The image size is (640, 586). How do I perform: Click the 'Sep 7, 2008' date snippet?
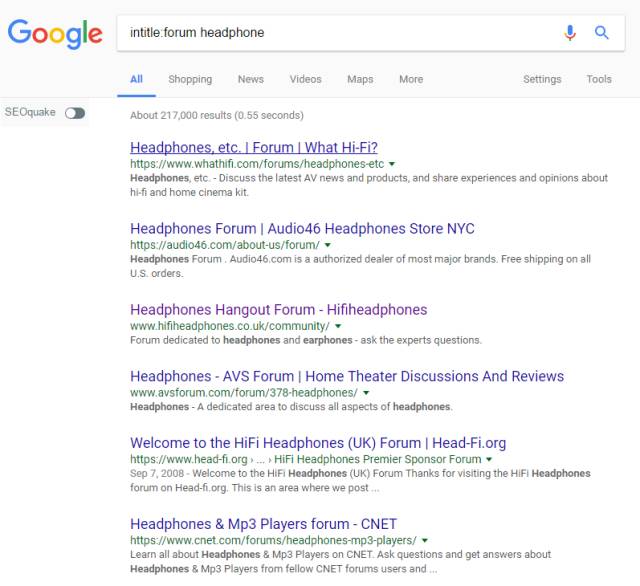157,473
